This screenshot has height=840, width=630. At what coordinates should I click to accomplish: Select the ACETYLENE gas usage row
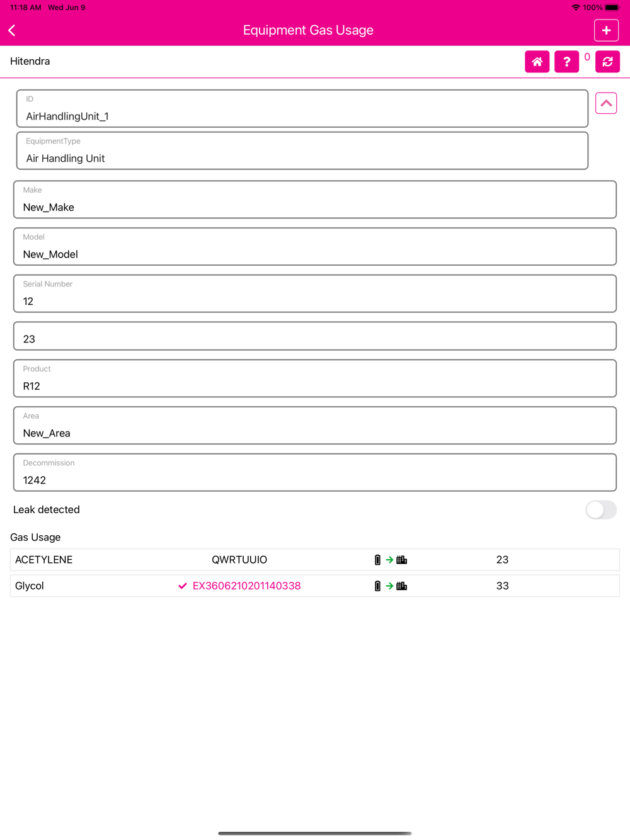(x=315, y=560)
